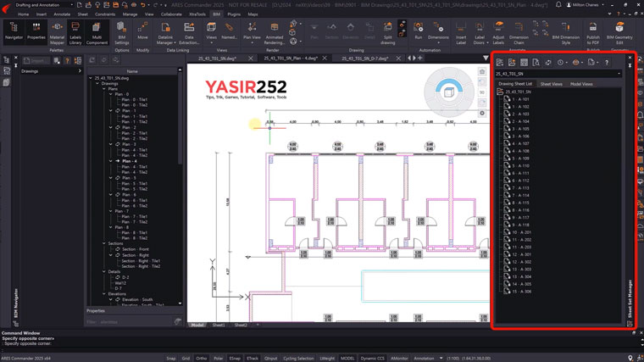Open BIM Dimension Style
Viewport: 644px width, 362px height.
point(565,33)
